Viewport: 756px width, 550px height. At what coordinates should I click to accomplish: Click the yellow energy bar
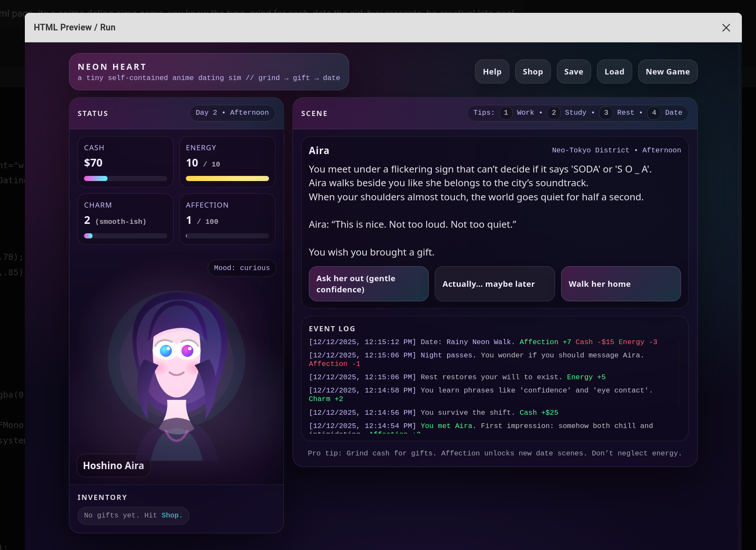tap(227, 178)
